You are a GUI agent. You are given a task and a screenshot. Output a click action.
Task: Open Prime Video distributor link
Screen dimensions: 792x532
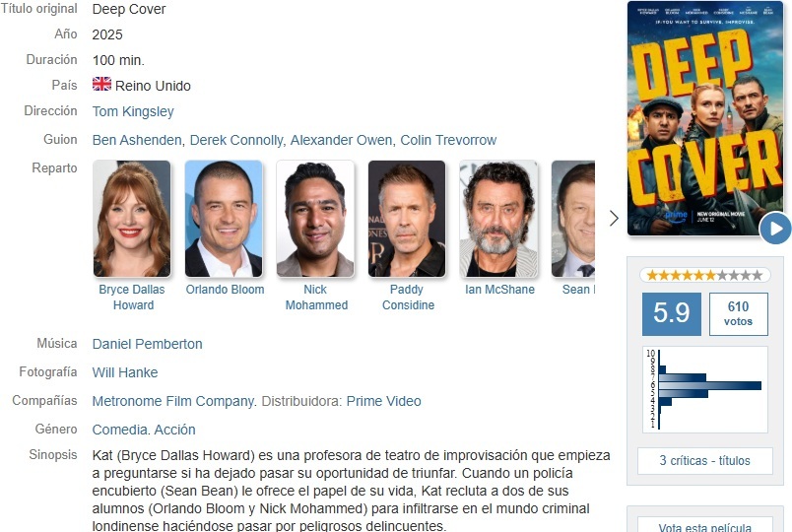point(383,401)
